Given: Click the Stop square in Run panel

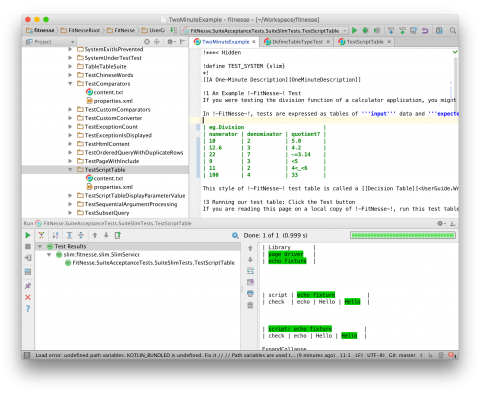Looking at the screenshot, I should [x=28, y=246].
